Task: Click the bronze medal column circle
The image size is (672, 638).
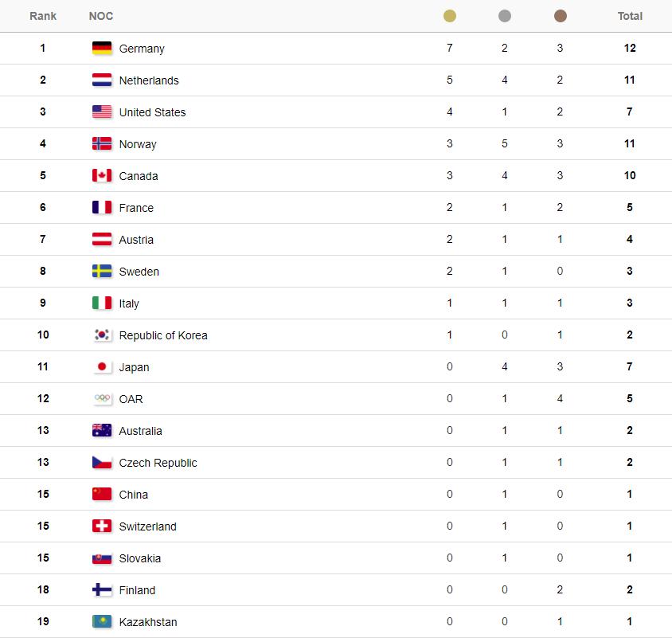Action: tap(560, 16)
